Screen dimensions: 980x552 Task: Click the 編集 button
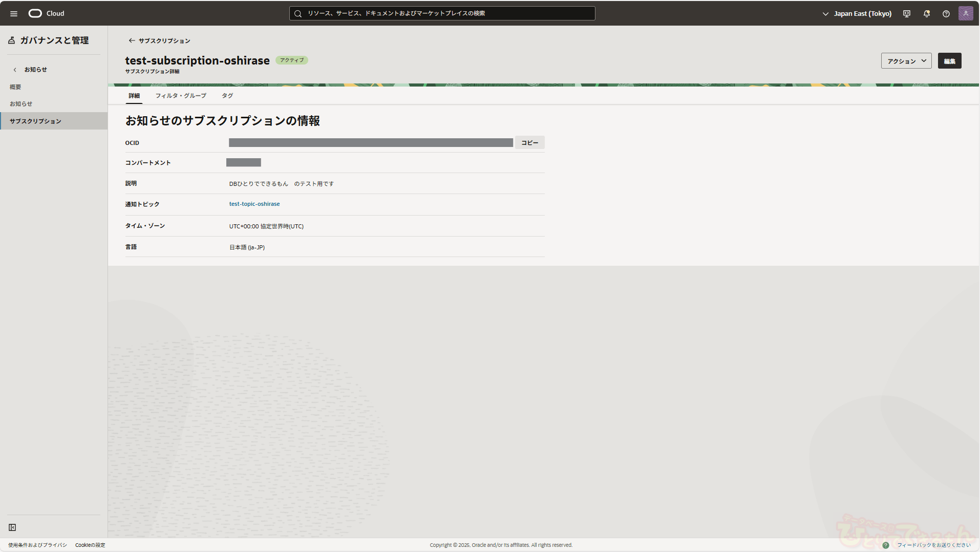pyautogui.click(x=949, y=61)
